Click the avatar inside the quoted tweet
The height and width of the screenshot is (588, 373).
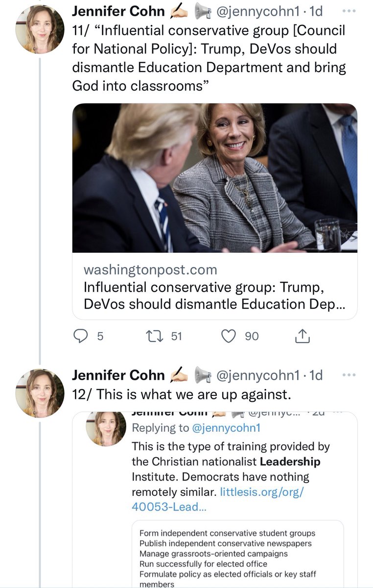106,429
